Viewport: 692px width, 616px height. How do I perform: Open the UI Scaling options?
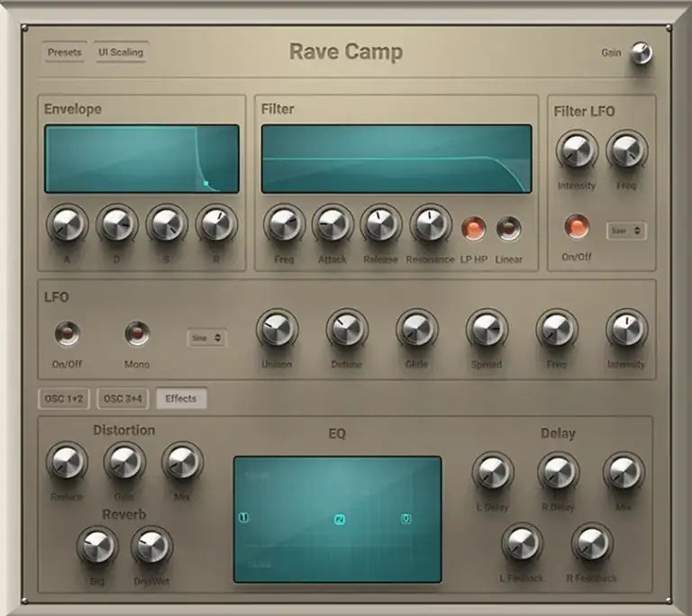(121, 52)
